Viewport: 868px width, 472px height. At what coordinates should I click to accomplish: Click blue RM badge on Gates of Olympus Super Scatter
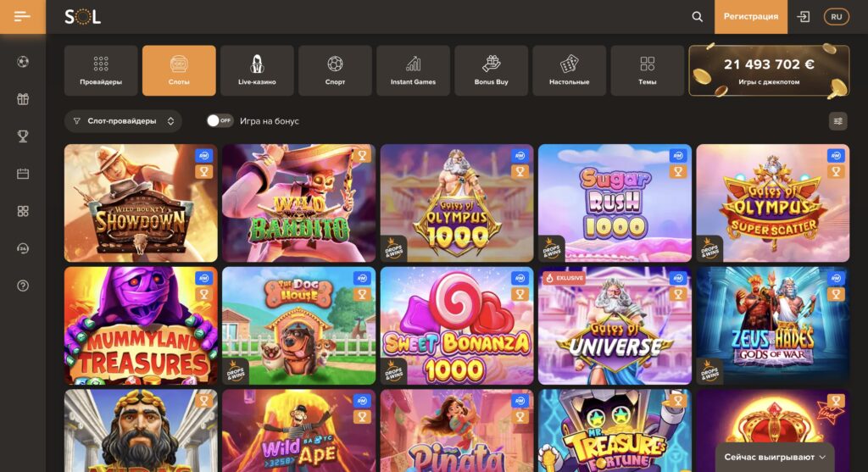pos(836,156)
